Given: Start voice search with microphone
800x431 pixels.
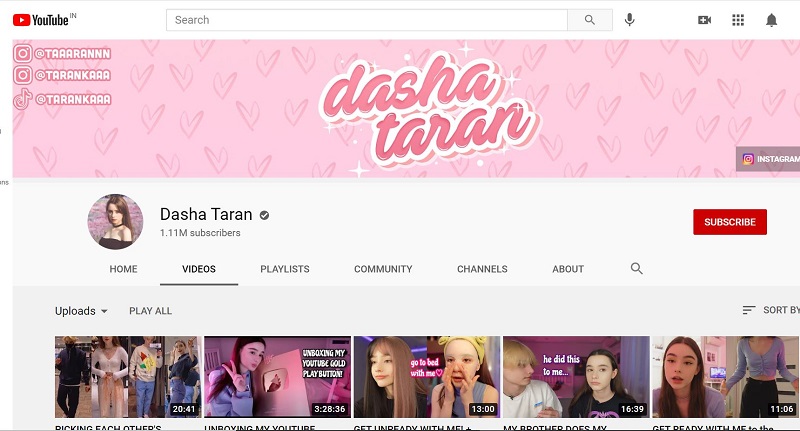Looking at the screenshot, I should tap(630, 20).
